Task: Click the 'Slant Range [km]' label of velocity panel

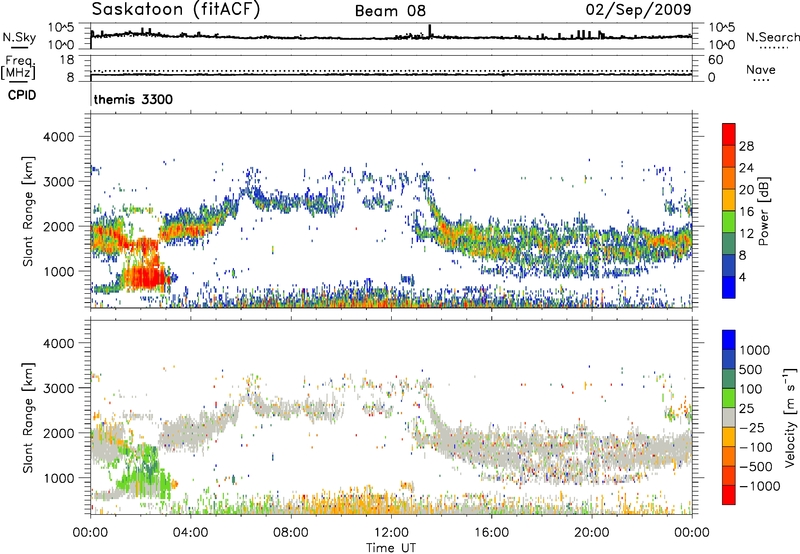Action: (x=28, y=417)
